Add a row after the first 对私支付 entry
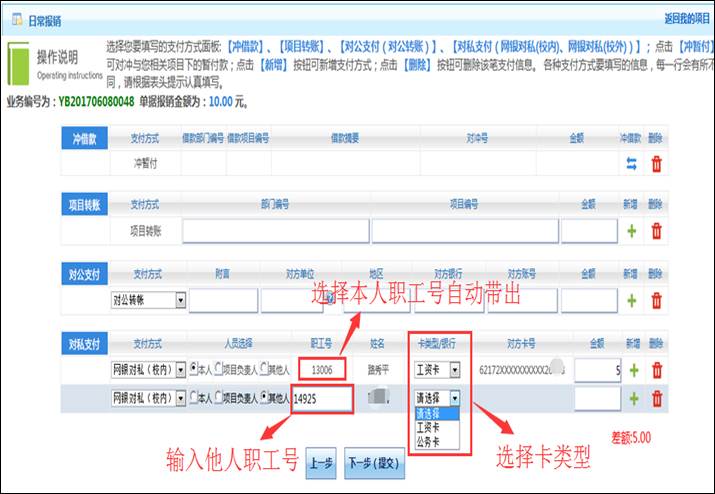Image resolution: width=715 pixels, height=494 pixels. (x=631, y=370)
